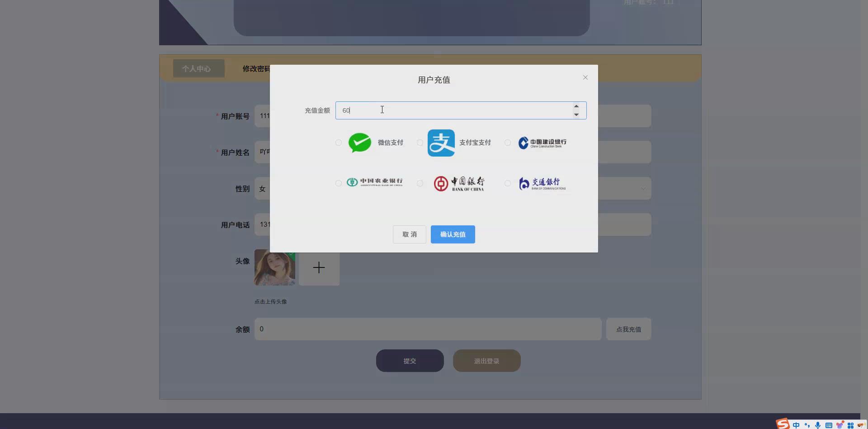Select the 微信支付 radio button

338,143
